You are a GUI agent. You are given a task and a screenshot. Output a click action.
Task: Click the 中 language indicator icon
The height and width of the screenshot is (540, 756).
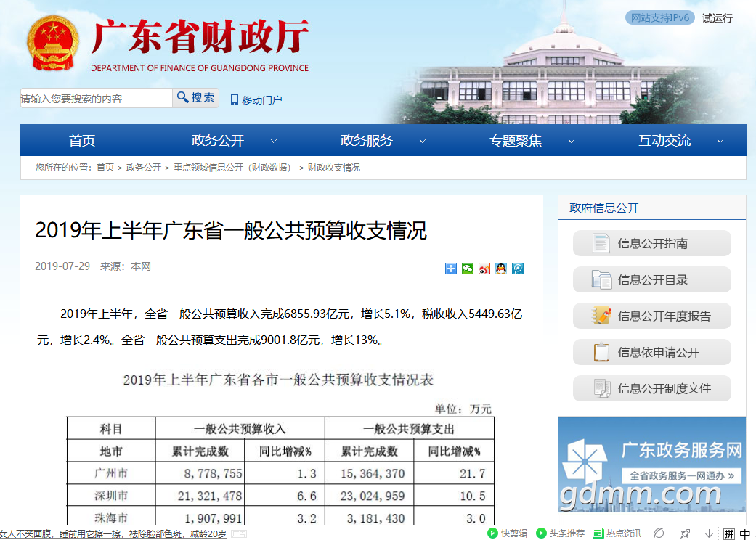[745, 533]
